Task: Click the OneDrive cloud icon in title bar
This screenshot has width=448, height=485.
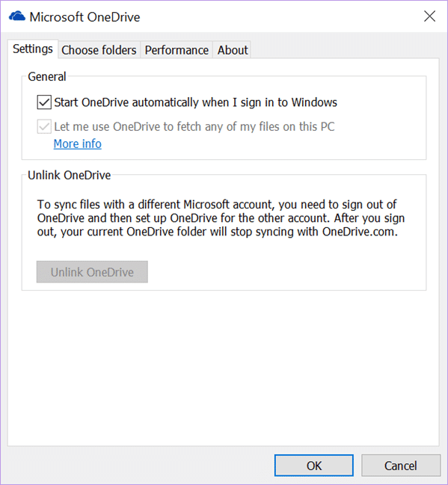Action: coord(17,16)
